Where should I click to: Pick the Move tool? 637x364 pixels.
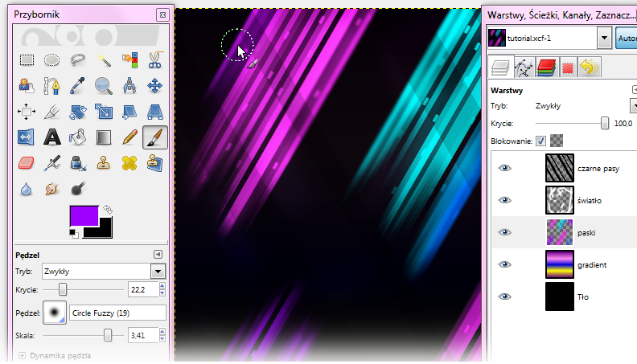pos(154,84)
